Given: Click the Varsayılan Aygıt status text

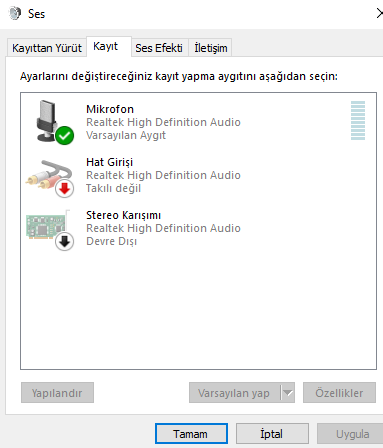Looking at the screenshot, I should [x=126, y=135].
